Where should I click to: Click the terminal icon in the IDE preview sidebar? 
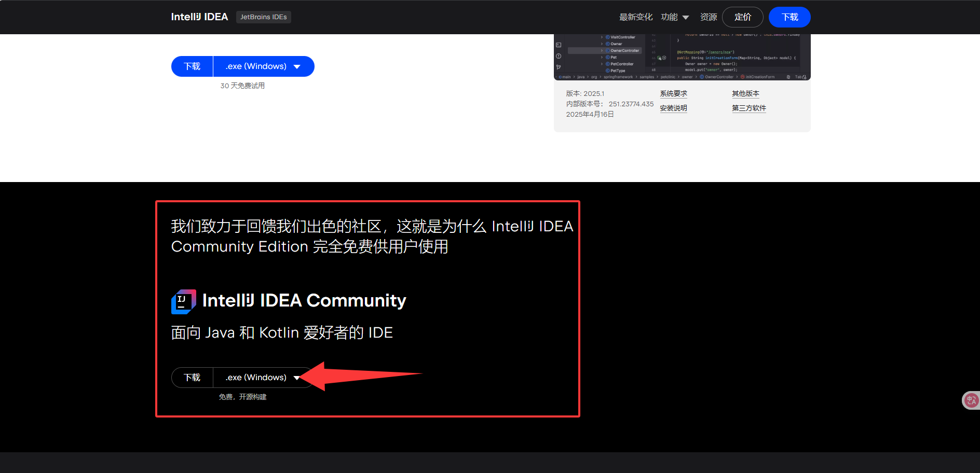click(559, 45)
